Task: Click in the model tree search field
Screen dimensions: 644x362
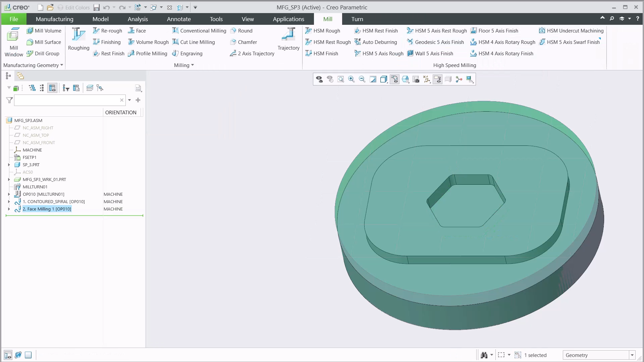Action: pos(70,100)
